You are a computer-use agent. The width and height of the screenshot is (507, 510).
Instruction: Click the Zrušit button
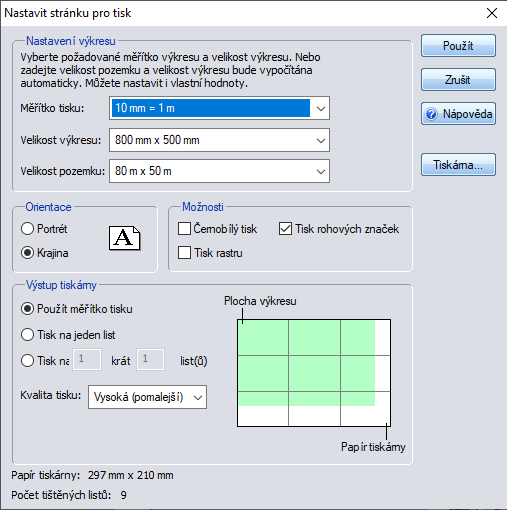(458, 80)
